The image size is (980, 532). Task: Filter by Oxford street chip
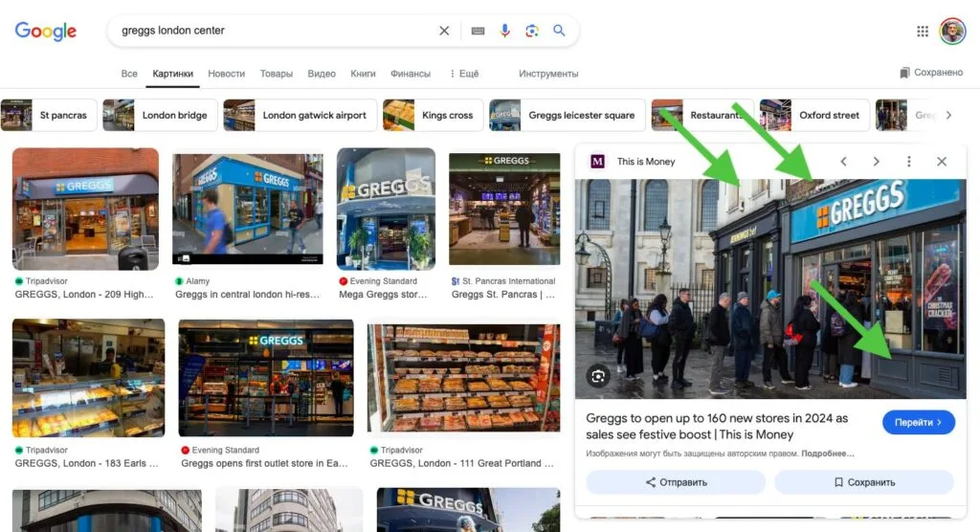coord(814,115)
